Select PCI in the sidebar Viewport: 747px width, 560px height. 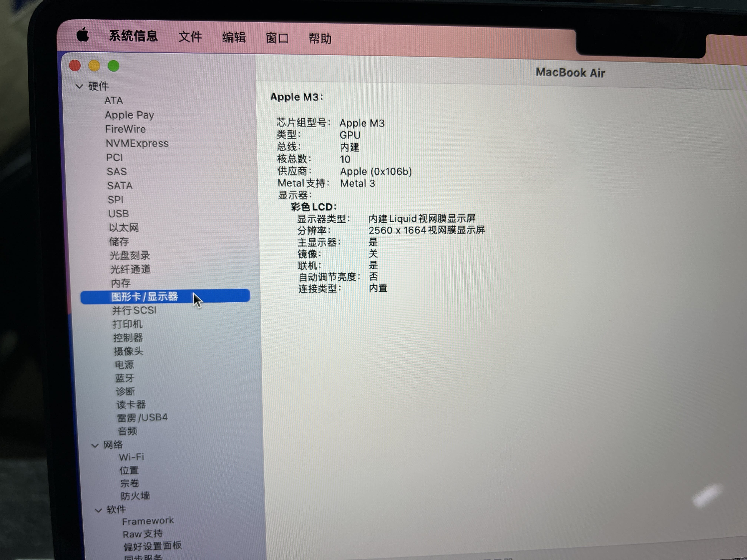click(x=114, y=157)
